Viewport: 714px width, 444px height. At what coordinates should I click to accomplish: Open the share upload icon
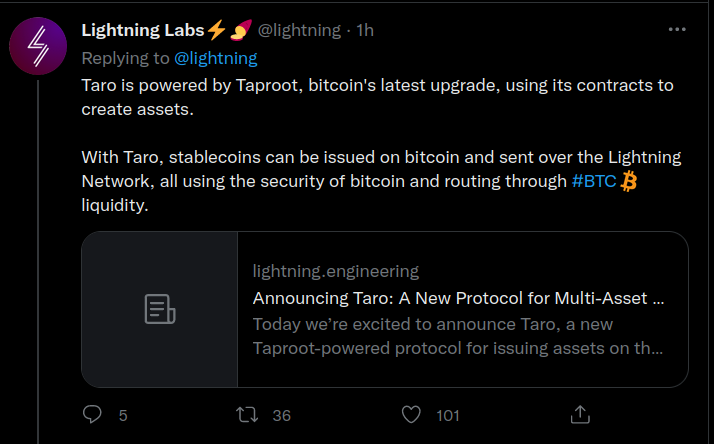tap(580, 414)
